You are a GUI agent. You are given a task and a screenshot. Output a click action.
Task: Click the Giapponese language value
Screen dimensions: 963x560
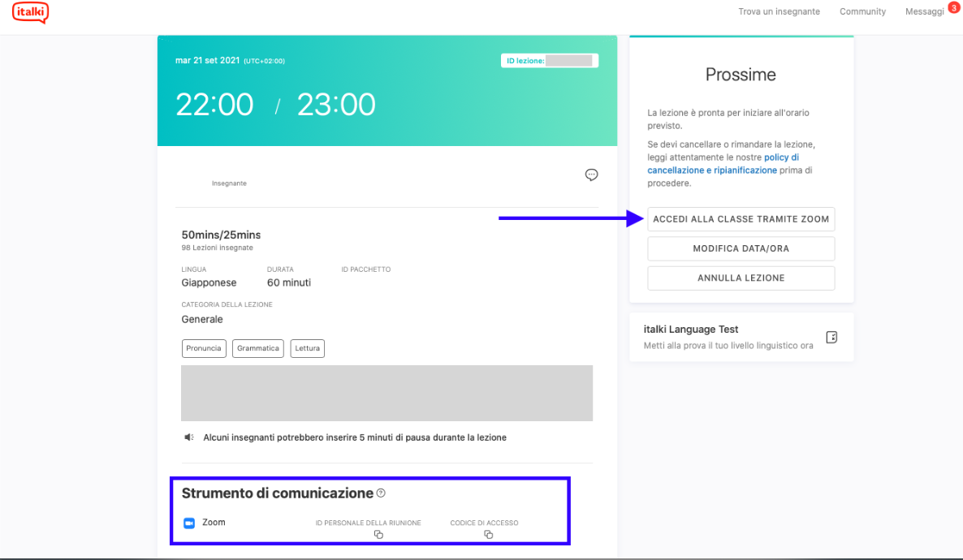[209, 283]
